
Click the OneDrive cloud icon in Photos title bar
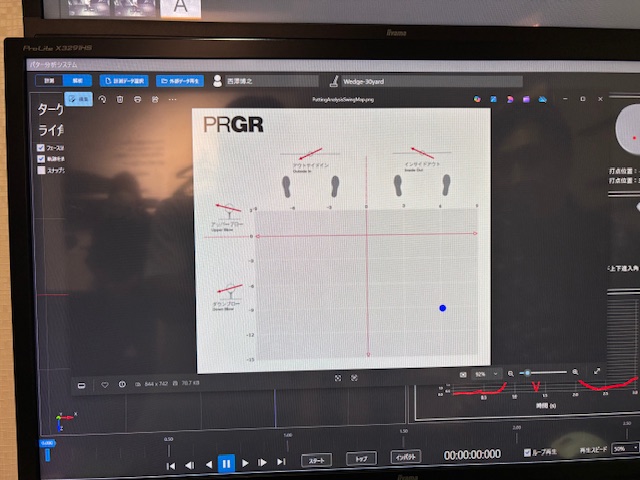point(542,99)
